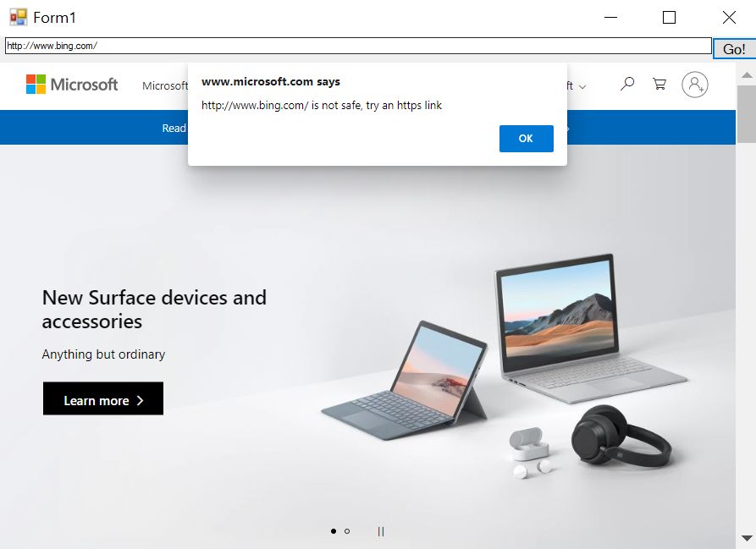
Task: Click the Learn more button
Action: click(103, 398)
